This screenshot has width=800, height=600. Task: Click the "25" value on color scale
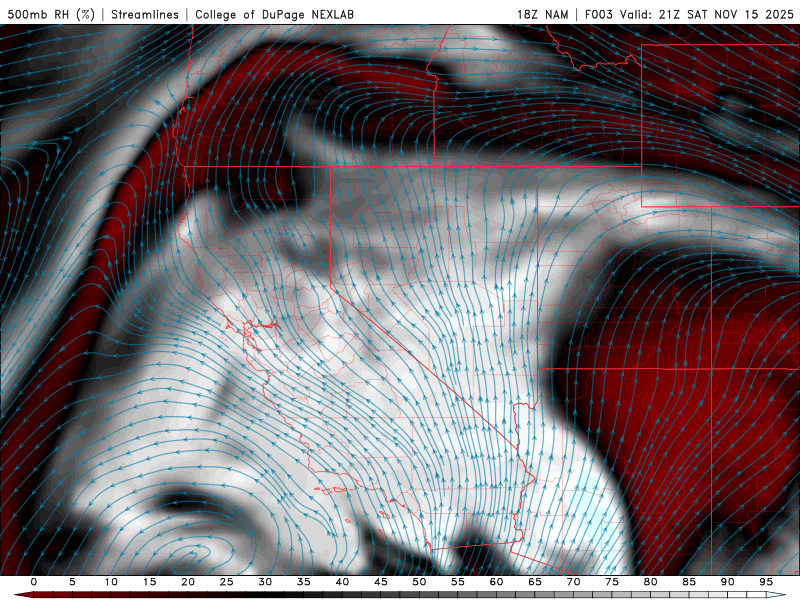pyautogui.click(x=227, y=582)
